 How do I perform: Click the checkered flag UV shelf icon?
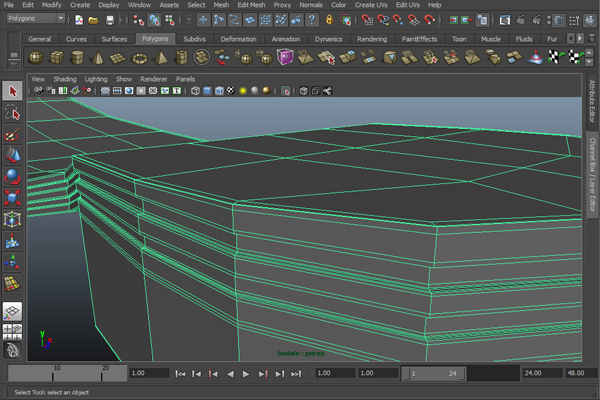(555, 57)
